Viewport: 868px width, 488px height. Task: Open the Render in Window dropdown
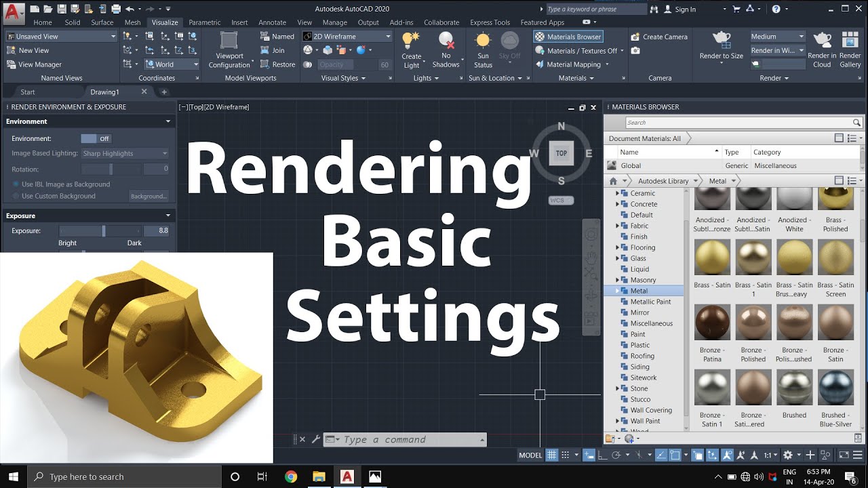tap(777, 50)
